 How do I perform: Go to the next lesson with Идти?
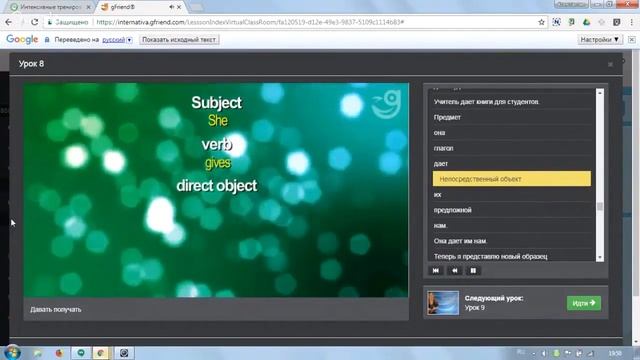point(584,303)
